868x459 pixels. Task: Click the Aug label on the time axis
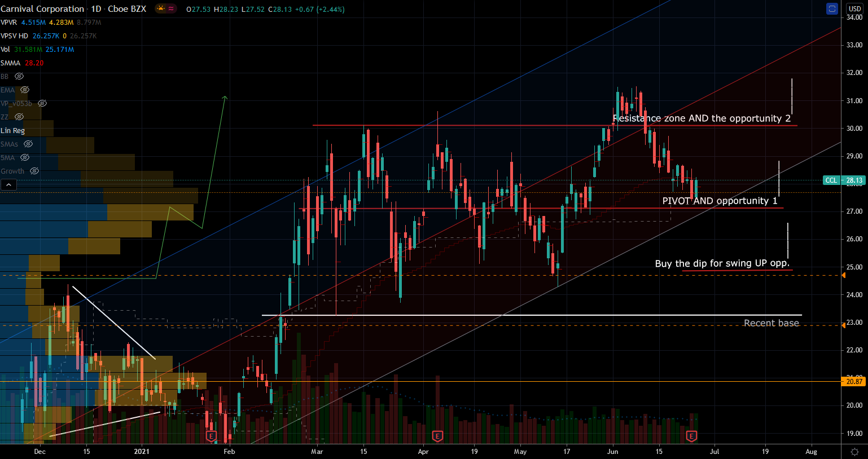811,452
